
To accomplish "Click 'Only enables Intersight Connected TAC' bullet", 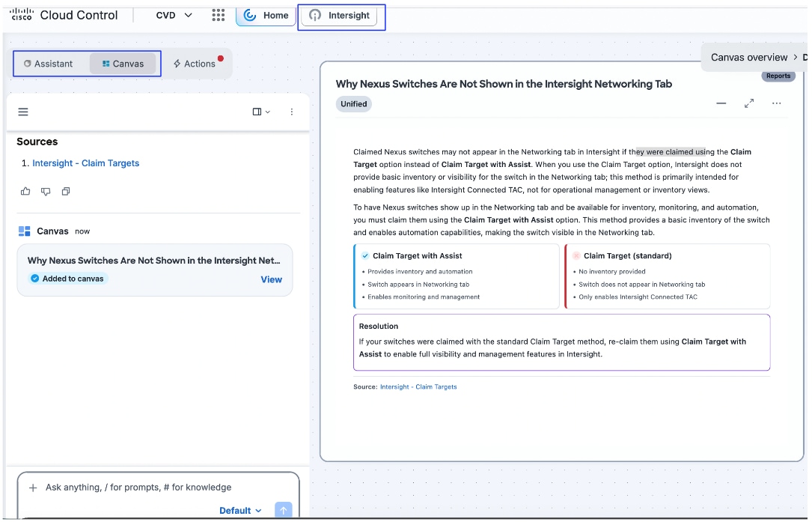I will coord(638,297).
